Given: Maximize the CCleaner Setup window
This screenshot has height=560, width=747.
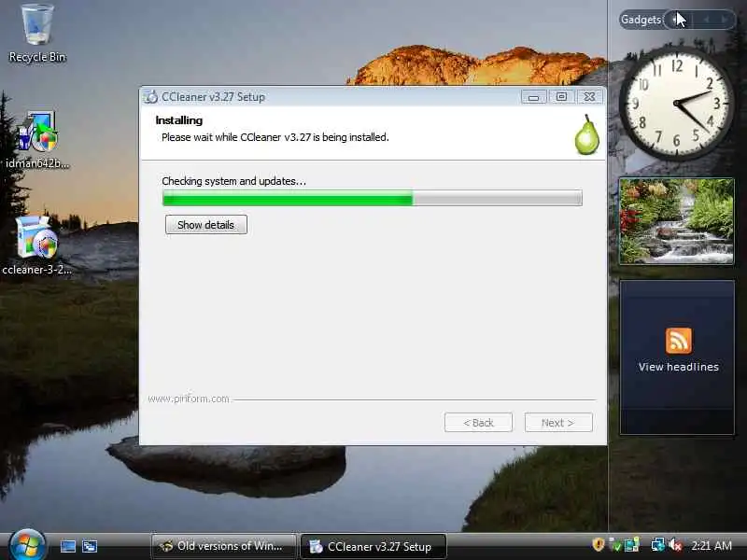Looking at the screenshot, I should click(561, 97).
